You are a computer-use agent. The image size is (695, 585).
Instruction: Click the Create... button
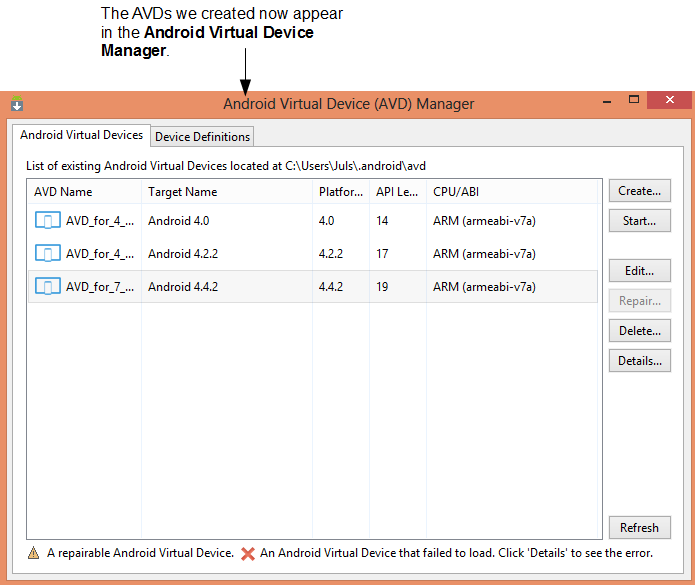click(x=640, y=191)
